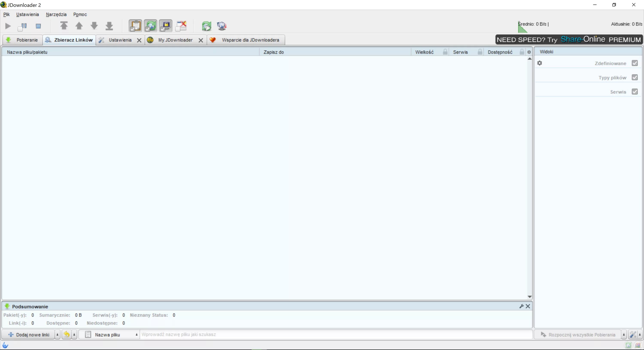Toggle clipboard monitoring icon in toolbar

135,26
